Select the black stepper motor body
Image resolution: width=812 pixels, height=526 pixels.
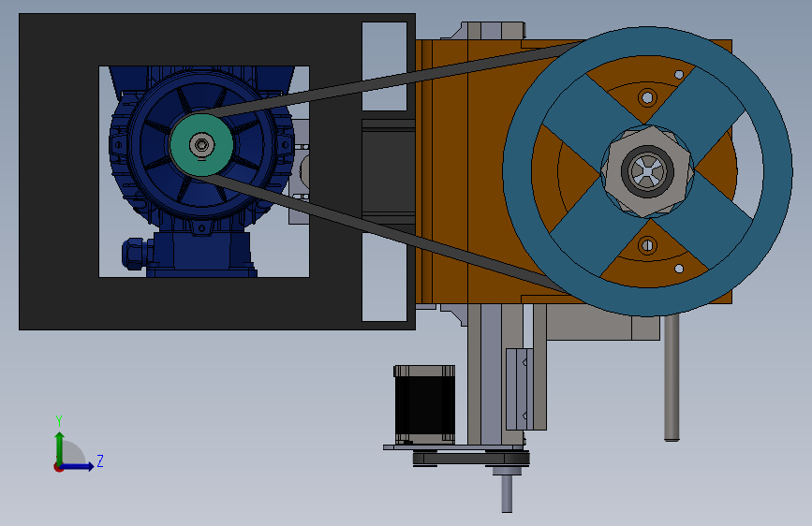coord(424,405)
